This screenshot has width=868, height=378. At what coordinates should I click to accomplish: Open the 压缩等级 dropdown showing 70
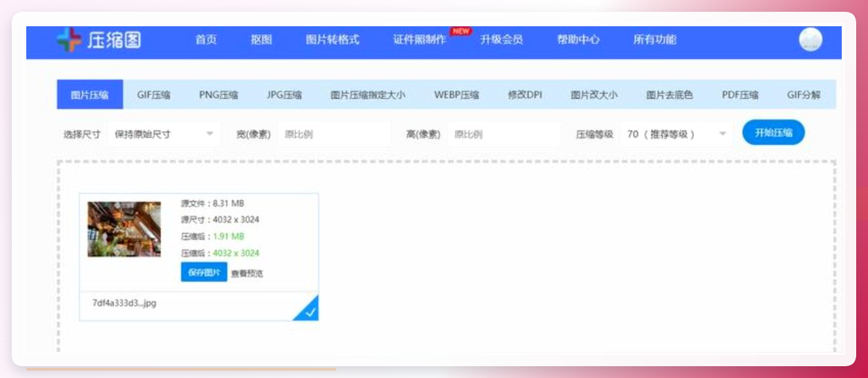coord(677,134)
